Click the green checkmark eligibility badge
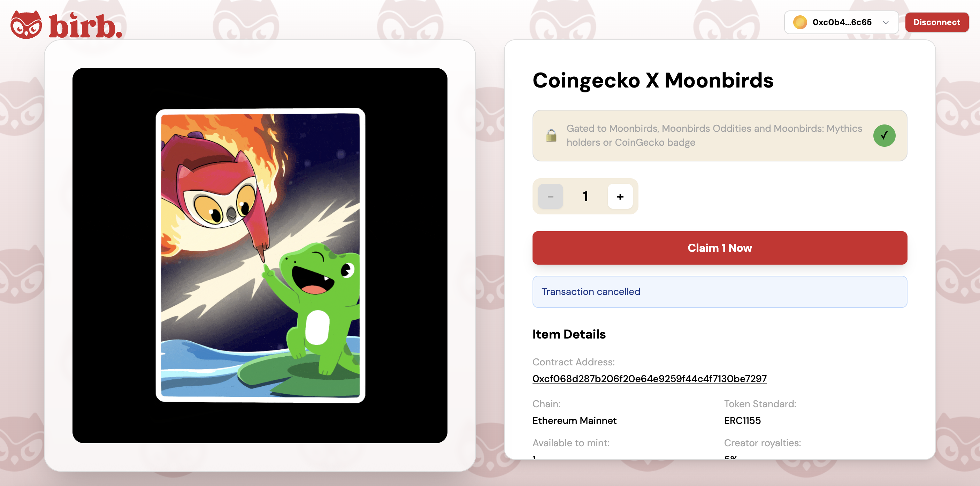This screenshot has width=980, height=486. point(884,136)
